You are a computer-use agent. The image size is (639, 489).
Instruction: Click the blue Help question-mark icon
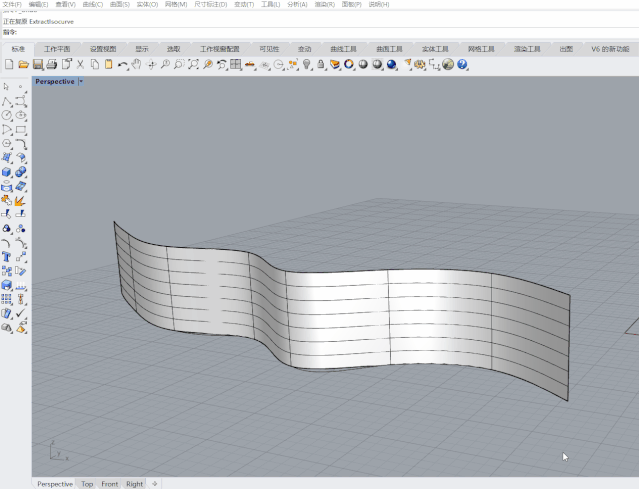pos(462,64)
